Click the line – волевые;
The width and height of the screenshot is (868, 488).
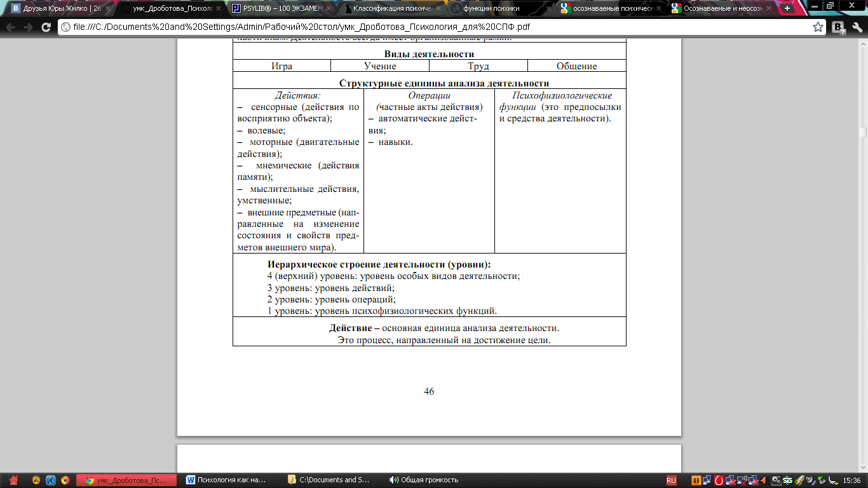click(x=261, y=130)
